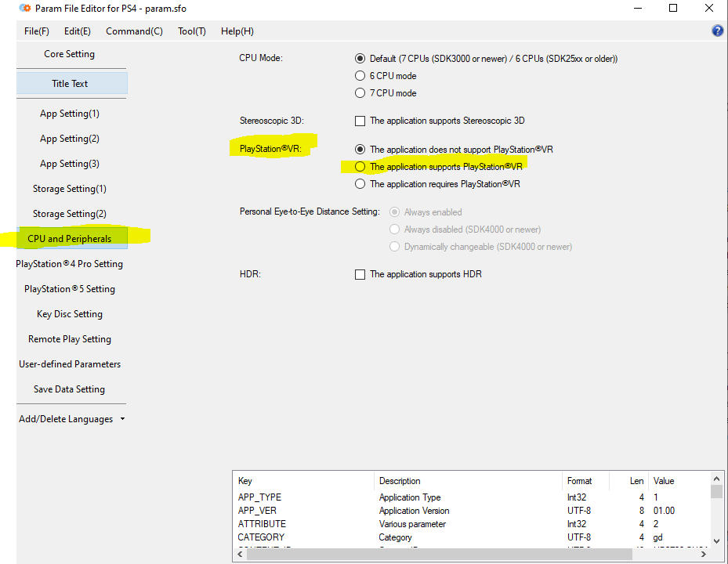Open App Setting(3) page
The image size is (728, 564).
70,164
